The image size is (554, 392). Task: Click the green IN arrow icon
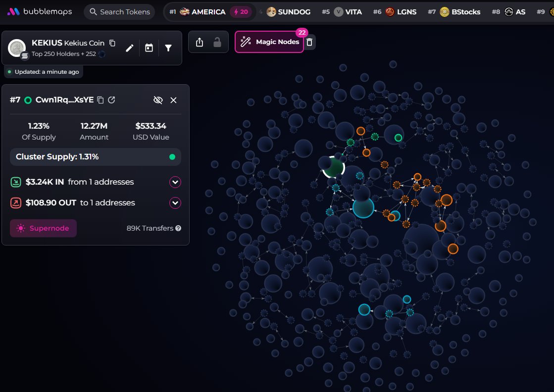(16, 182)
